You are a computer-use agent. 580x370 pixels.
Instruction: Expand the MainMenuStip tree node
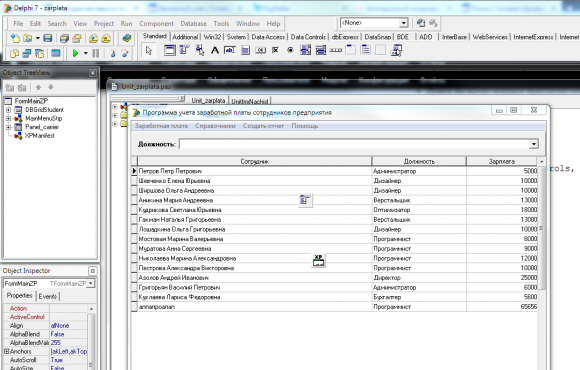click(8, 118)
